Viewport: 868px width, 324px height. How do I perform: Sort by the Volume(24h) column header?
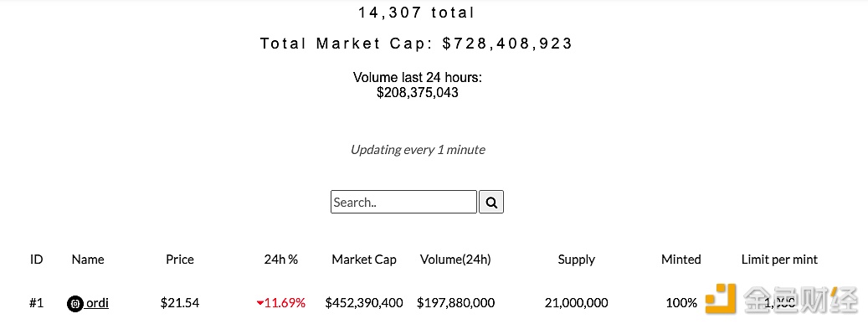click(455, 260)
